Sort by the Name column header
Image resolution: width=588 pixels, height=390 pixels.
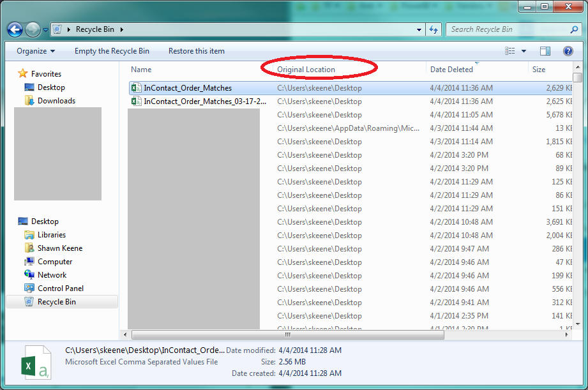pyautogui.click(x=141, y=70)
